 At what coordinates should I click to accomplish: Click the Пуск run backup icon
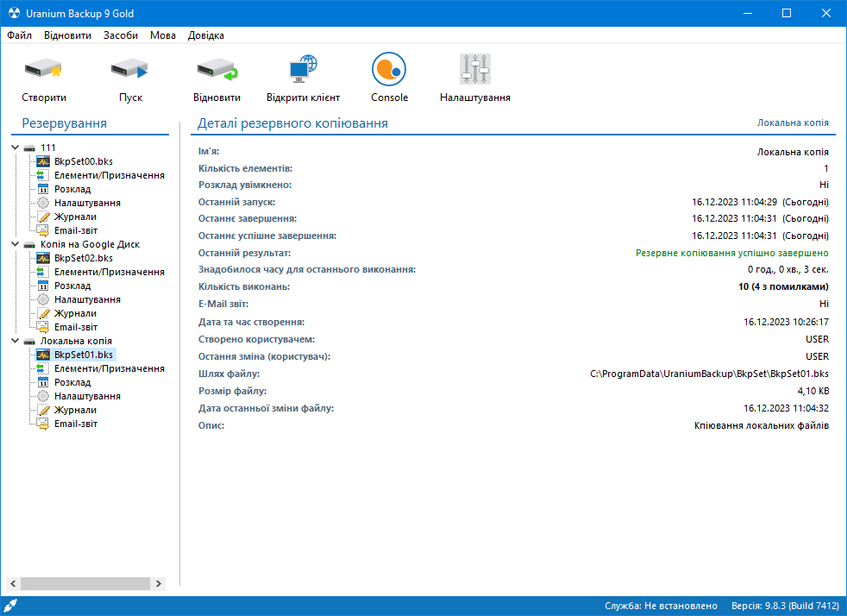click(x=129, y=69)
